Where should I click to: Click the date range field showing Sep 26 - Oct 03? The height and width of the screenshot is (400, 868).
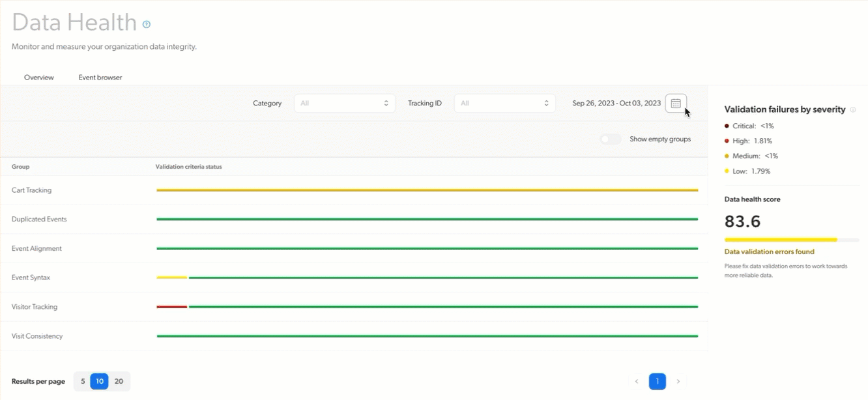tap(616, 103)
